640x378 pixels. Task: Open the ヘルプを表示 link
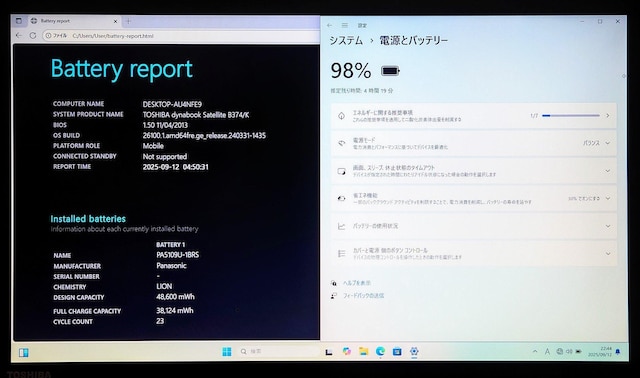tap(357, 283)
